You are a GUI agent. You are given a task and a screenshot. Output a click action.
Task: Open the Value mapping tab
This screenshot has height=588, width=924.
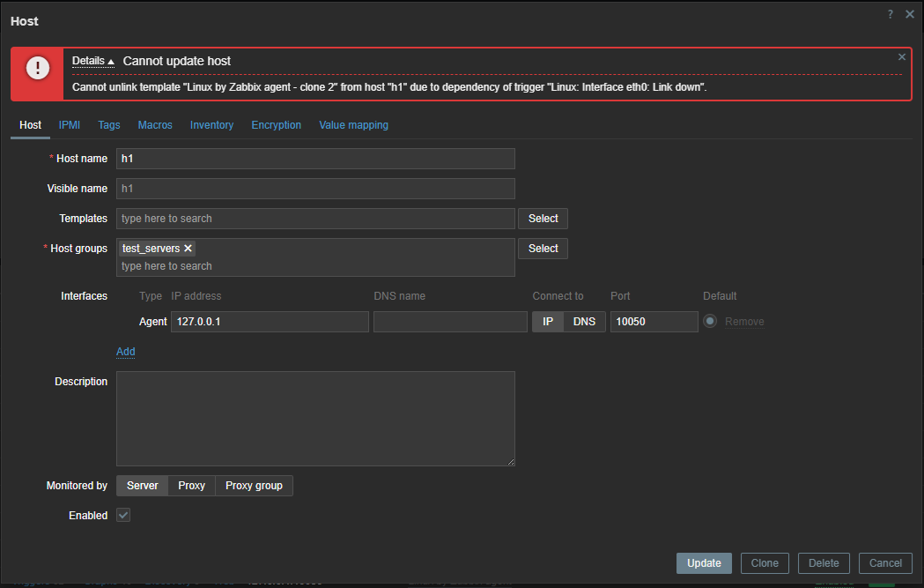tap(353, 125)
